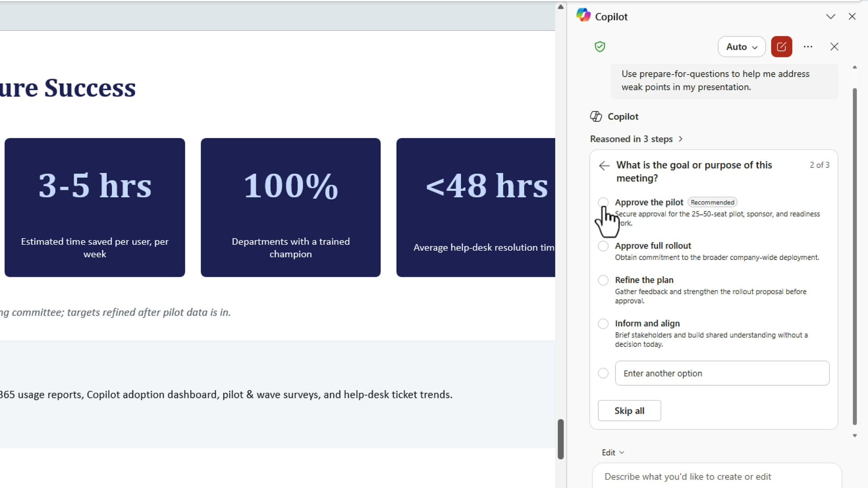
Task: Expand the 'Reasoned in 3 steps' details
Action: click(x=636, y=139)
